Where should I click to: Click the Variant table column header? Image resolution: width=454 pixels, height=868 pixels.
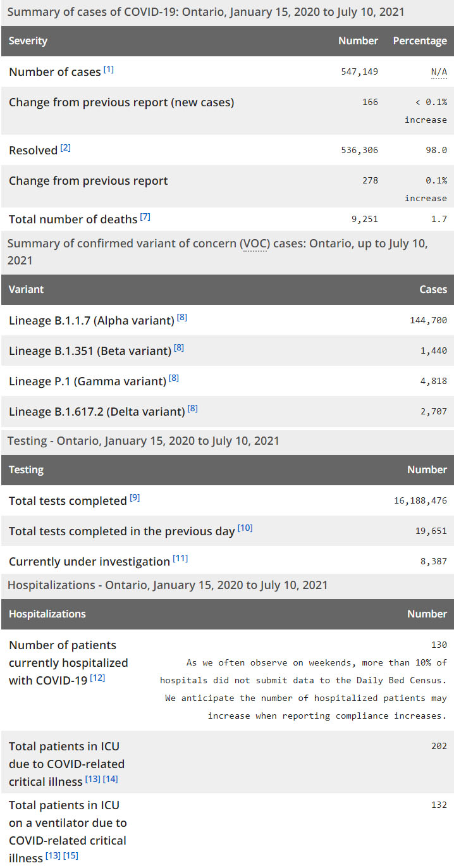point(27,290)
